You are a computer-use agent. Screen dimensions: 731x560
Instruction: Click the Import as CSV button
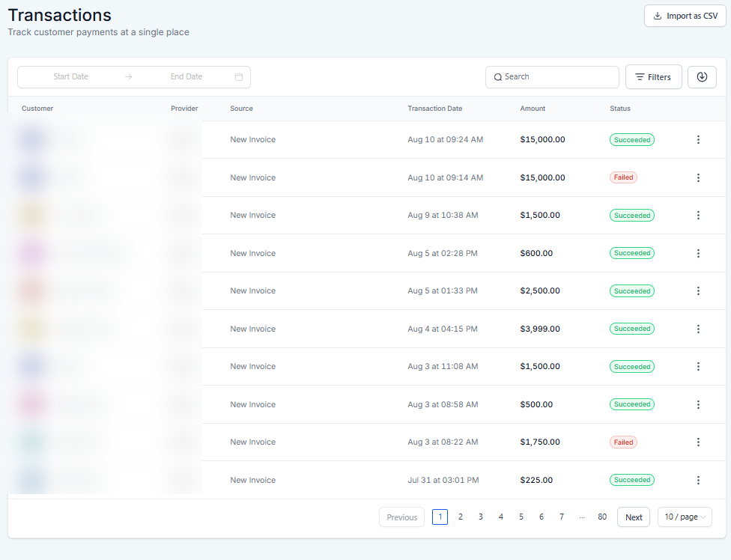pyautogui.click(x=685, y=16)
